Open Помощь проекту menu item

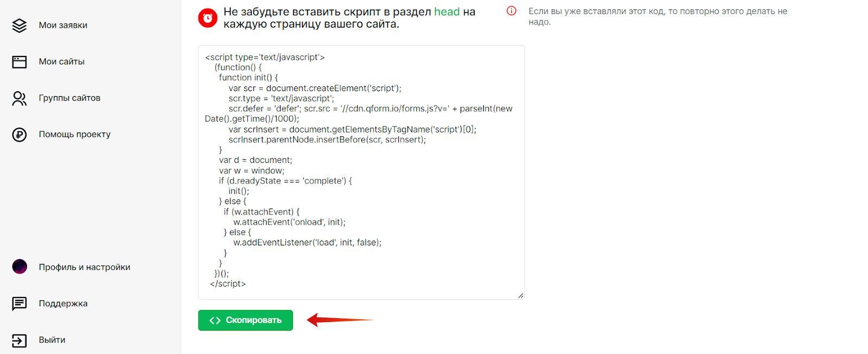[75, 135]
